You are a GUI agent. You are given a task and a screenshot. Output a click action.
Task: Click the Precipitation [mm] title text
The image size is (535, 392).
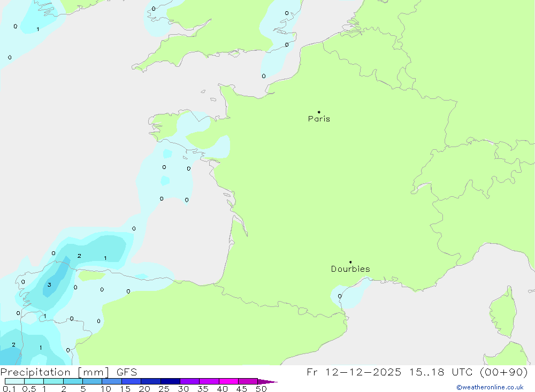55,372
